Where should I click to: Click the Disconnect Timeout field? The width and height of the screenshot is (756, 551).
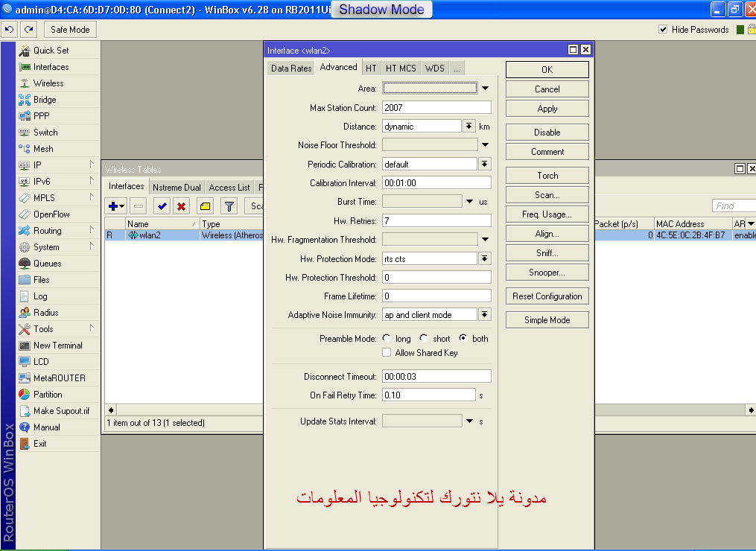436,377
